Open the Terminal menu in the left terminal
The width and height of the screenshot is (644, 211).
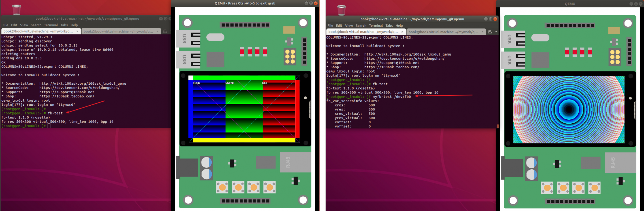pyautogui.click(x=51, y=25)
